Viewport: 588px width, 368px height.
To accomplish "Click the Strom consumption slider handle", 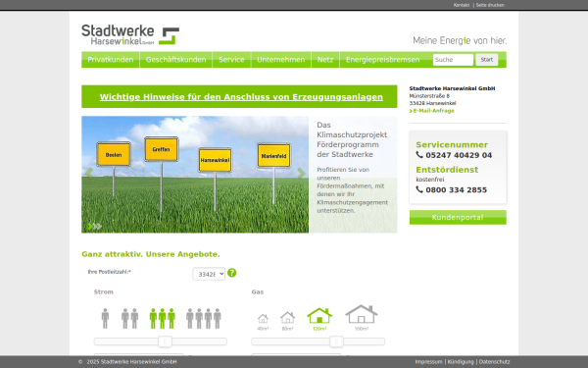I will 165,342.
